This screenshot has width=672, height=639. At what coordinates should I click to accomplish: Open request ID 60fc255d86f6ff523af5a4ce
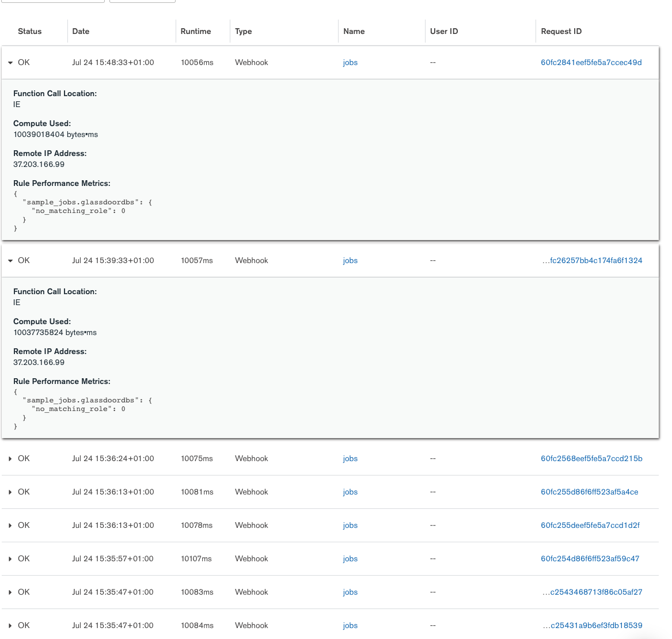589,492
